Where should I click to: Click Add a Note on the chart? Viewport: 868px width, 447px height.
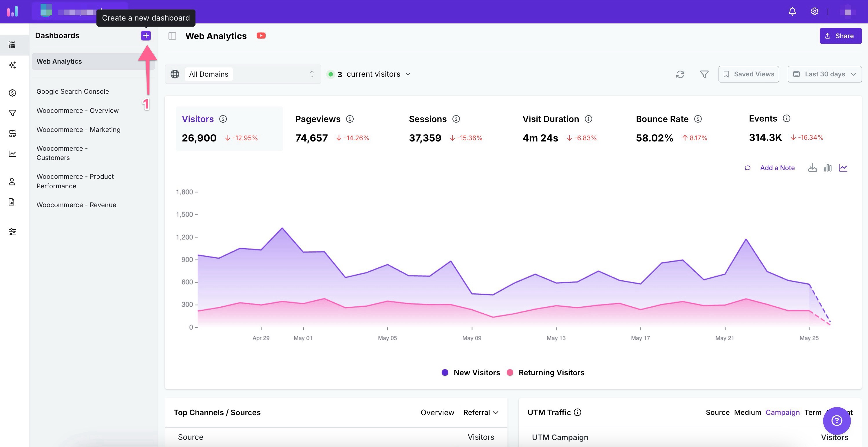[x=777, y=168]
